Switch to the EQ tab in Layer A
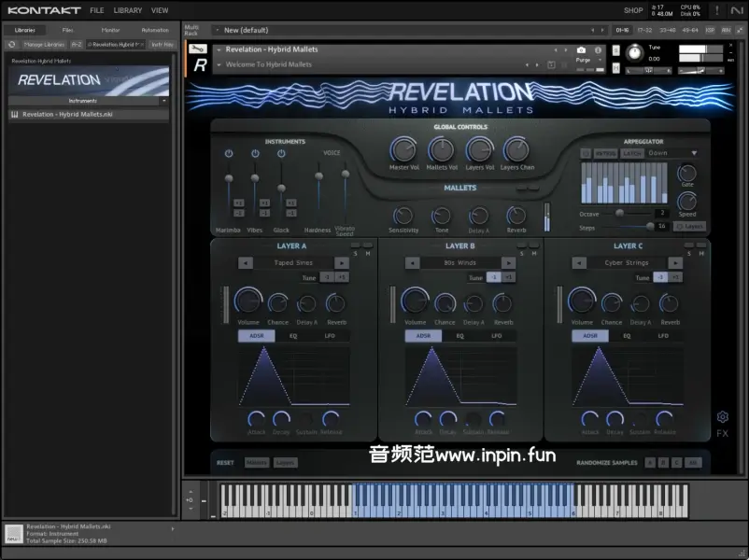Screen dimensions: 749x560 pyautogui.click(x=293, y=336)
